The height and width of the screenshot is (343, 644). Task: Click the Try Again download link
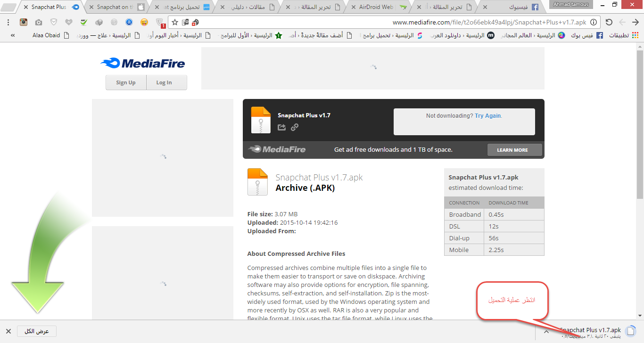pyautogui.click(x=487, y=116)
